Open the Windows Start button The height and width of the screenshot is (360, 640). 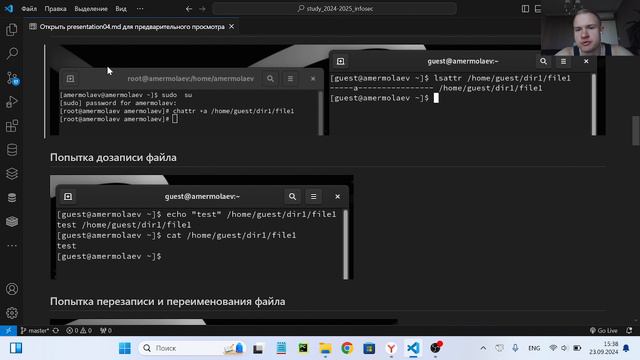click(124, 348)
